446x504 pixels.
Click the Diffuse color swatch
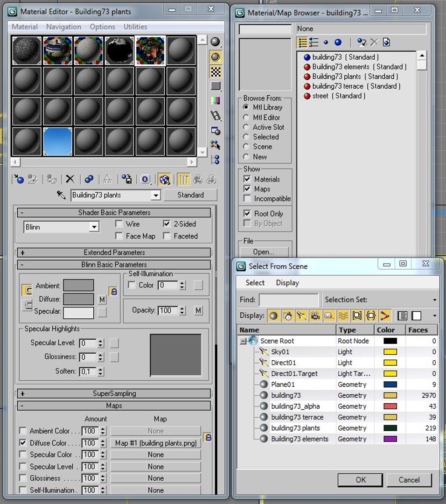pyautogui.click(x=78, y=299)
